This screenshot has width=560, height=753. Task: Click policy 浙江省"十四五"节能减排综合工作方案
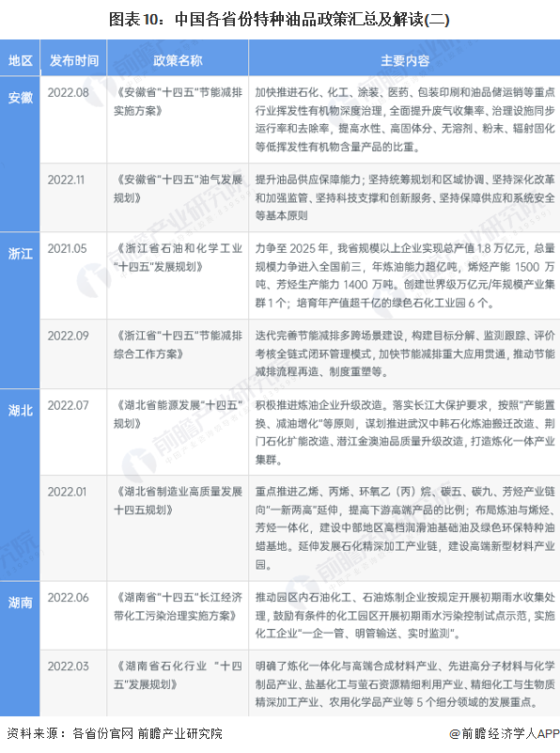[178, 345]
